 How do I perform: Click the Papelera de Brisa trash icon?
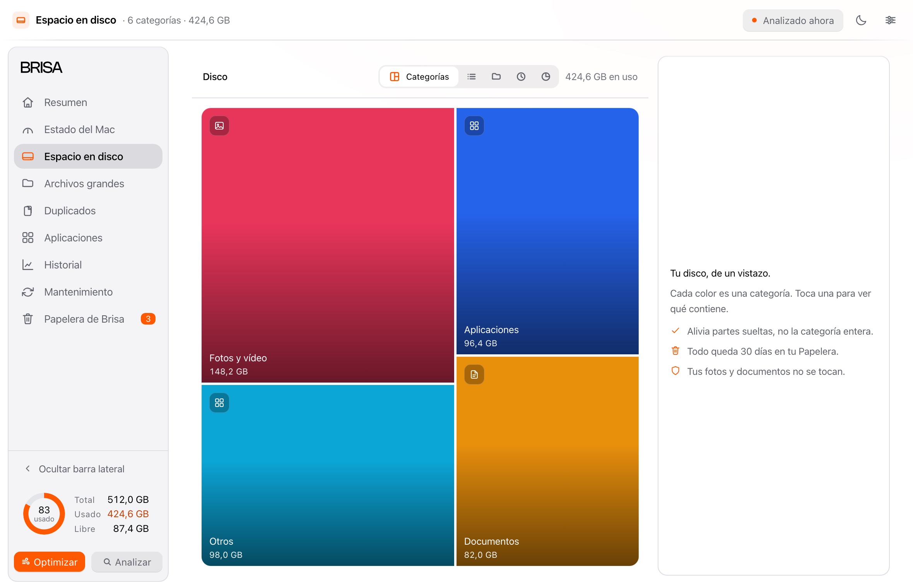[28, 319]
